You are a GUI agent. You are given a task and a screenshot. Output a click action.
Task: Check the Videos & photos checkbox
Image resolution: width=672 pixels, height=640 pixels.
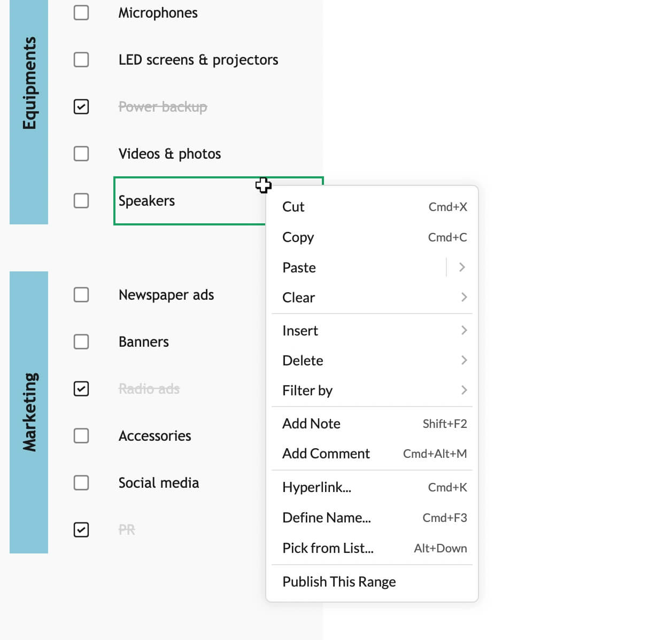pyautogui.click(x=81, y=154)
